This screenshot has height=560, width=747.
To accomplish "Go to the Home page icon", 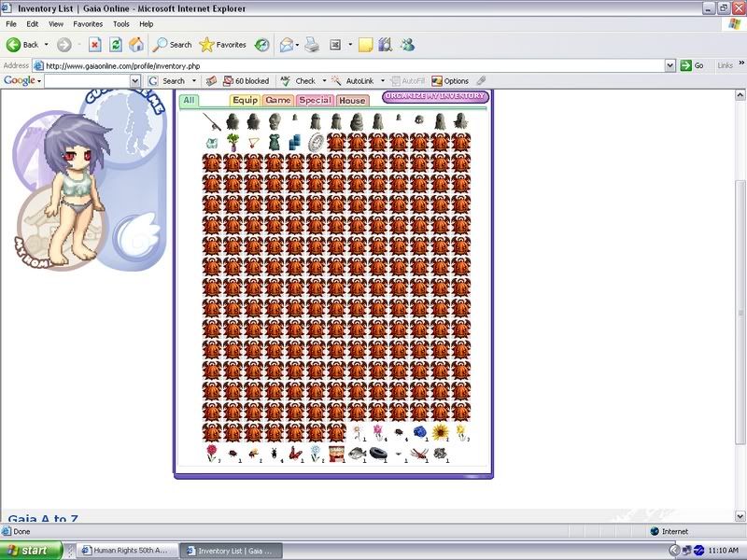I will pos(136,45).
